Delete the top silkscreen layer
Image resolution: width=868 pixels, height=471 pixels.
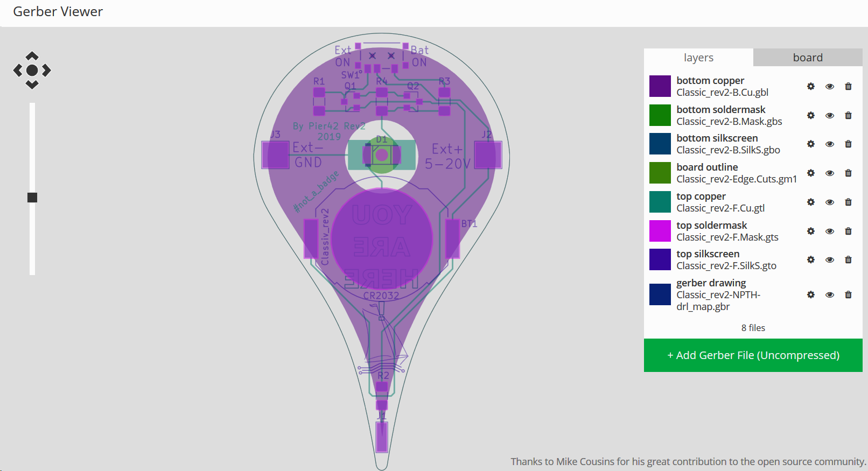point(849,260)
